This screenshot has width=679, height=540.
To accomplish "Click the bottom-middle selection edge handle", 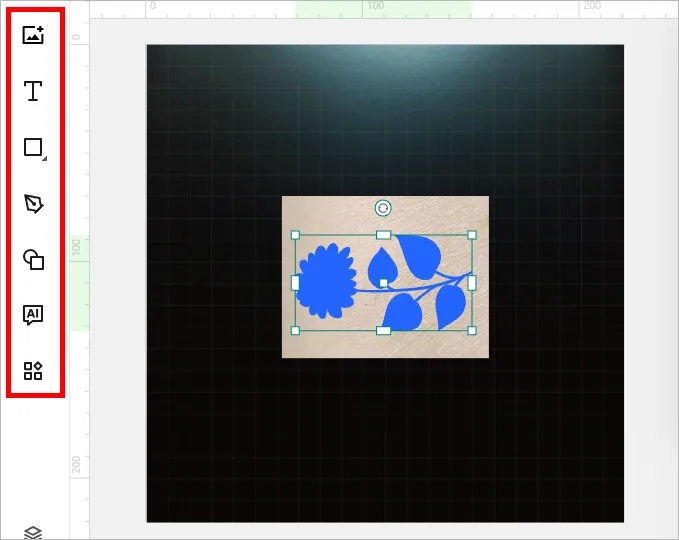I will 383,331.
